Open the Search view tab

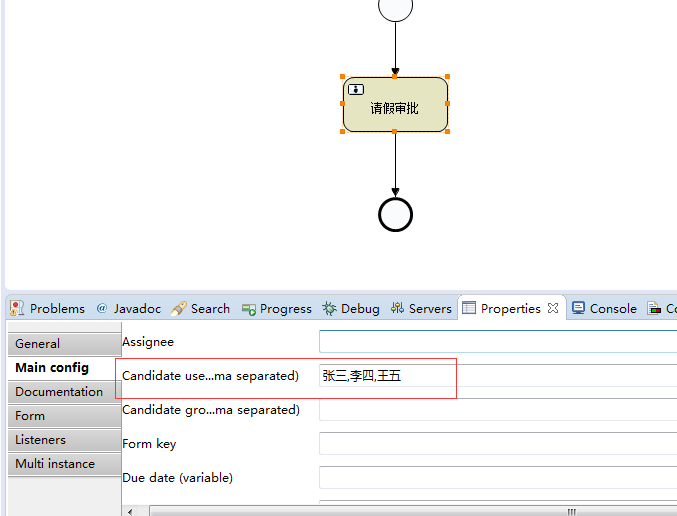pos(201,308)
